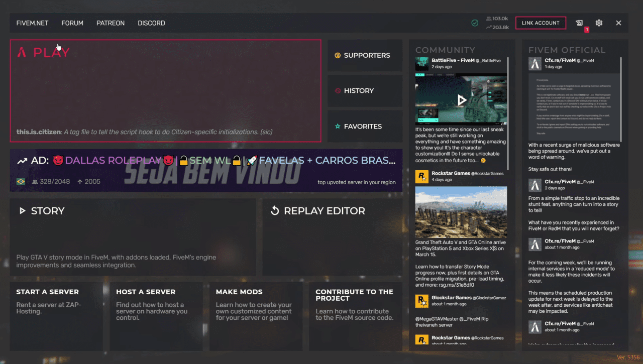Click the this.is.citizen tip text
643x364 pixels.
click(x=144, y=132)
